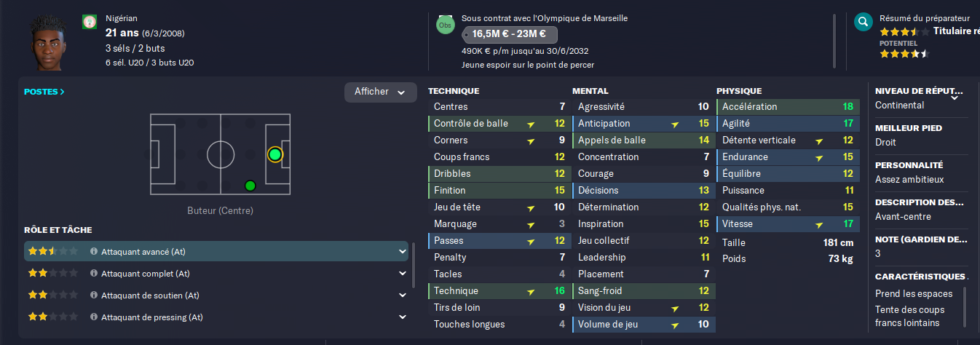Open the POSTES section link

44,92
